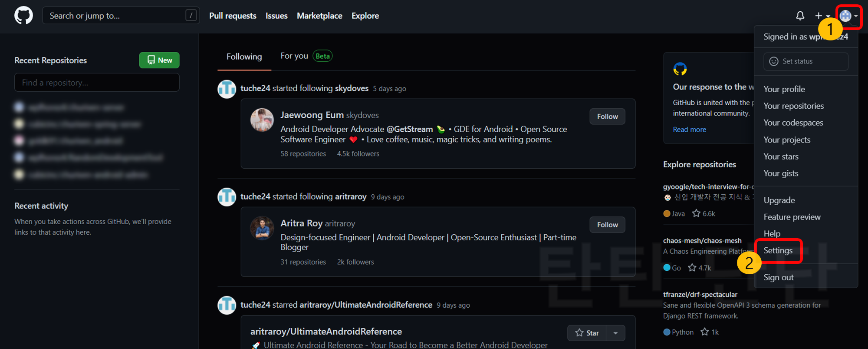Open aritraroy link in the feed headline

351,196
